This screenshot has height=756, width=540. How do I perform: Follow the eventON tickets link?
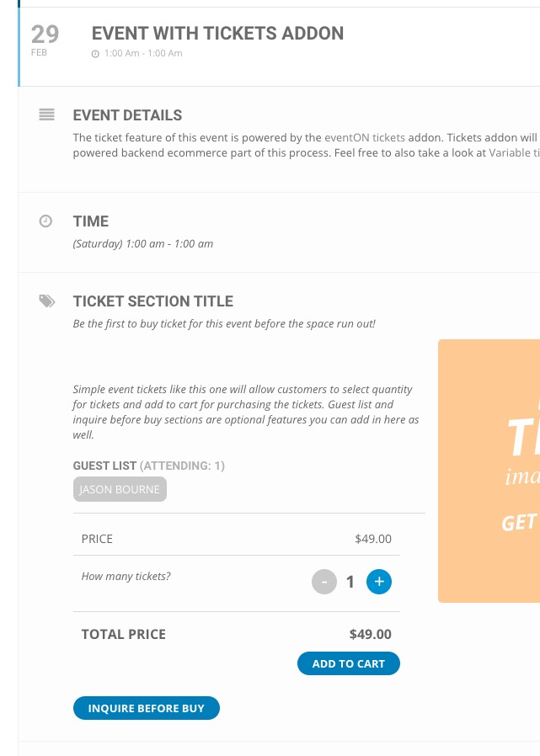coord(365,137)
